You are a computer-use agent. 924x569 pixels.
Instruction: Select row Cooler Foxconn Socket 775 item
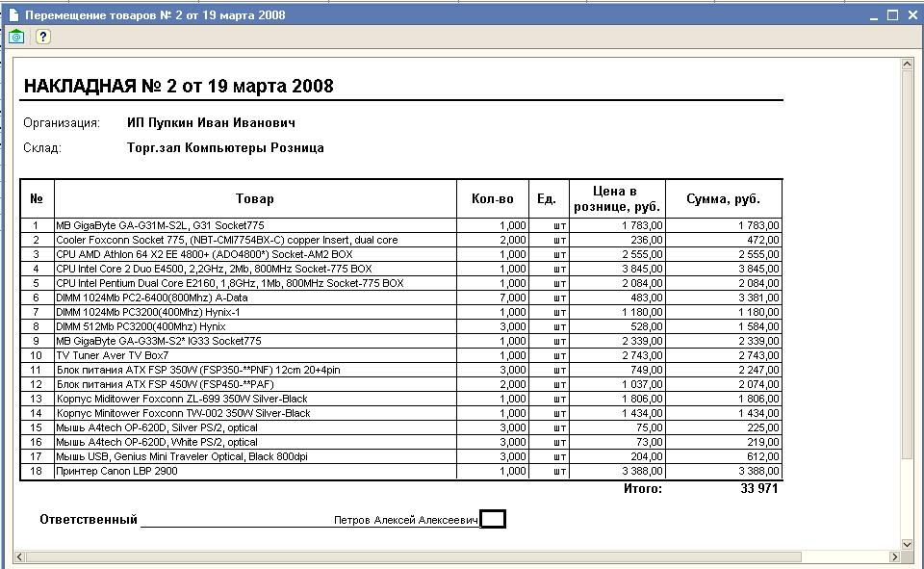pos(400,240)
